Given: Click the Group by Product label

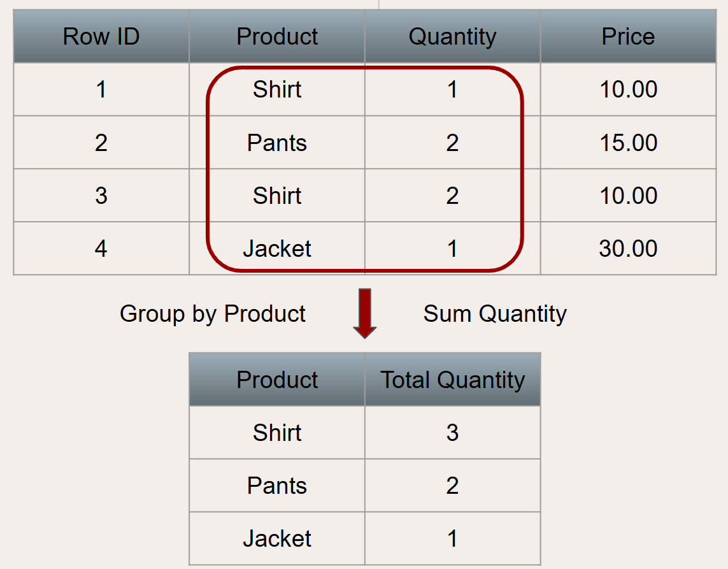Looking at the screenshot, I should click(x=213, y=313).
